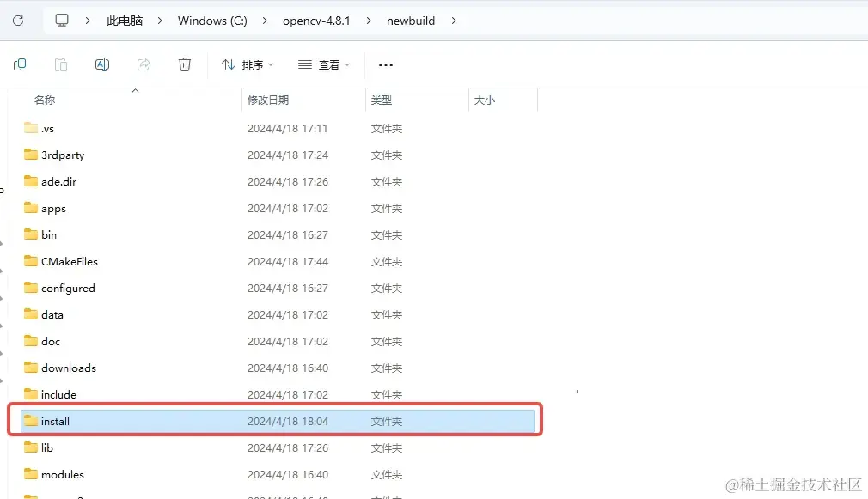Click the folder name data

[52, 315]
